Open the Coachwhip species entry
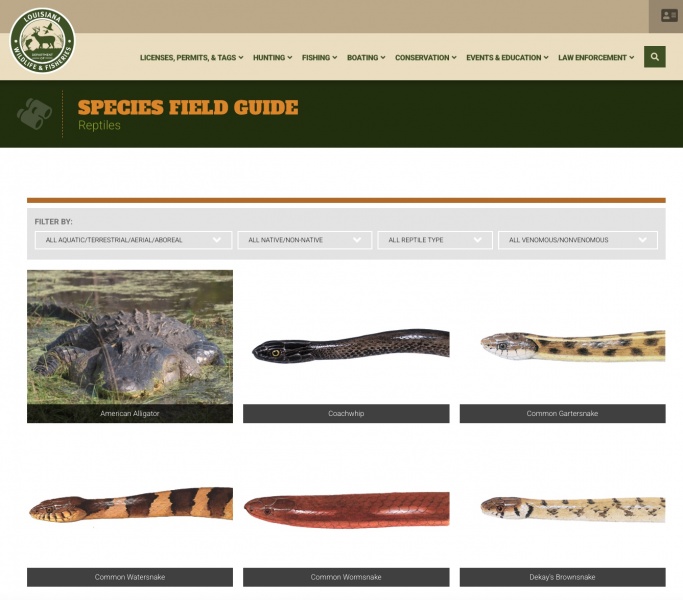Viewport: 683px width, 600px height. coord(346,414)
